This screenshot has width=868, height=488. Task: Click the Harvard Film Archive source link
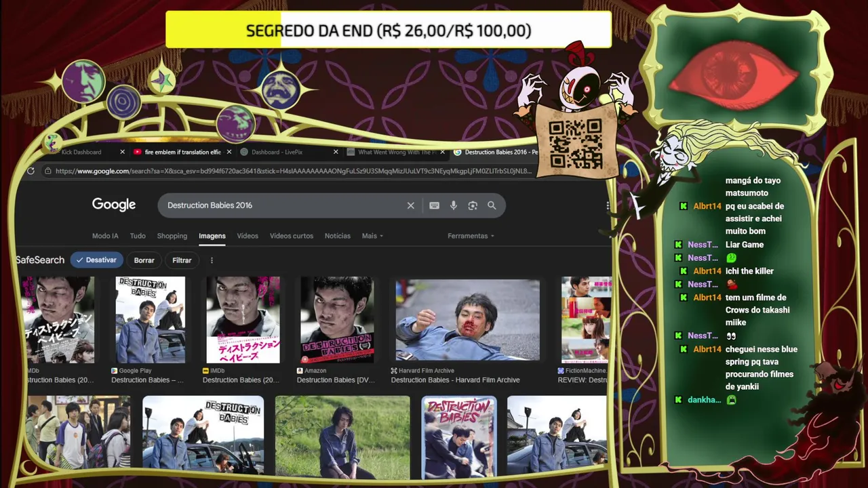click(x=427, y=371)
